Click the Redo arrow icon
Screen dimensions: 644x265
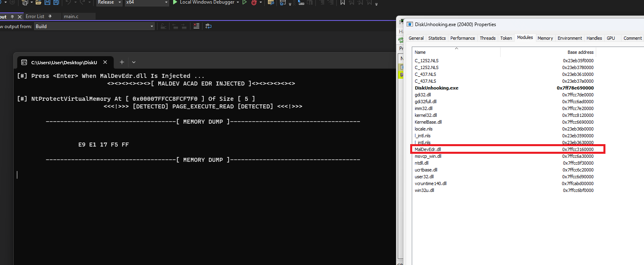click(82, 2)
